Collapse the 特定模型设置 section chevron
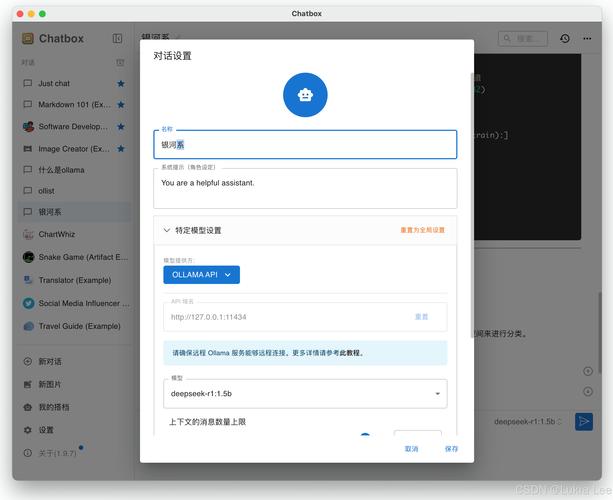This screenshot has height=500, width=613. click(x=167, y=230)
